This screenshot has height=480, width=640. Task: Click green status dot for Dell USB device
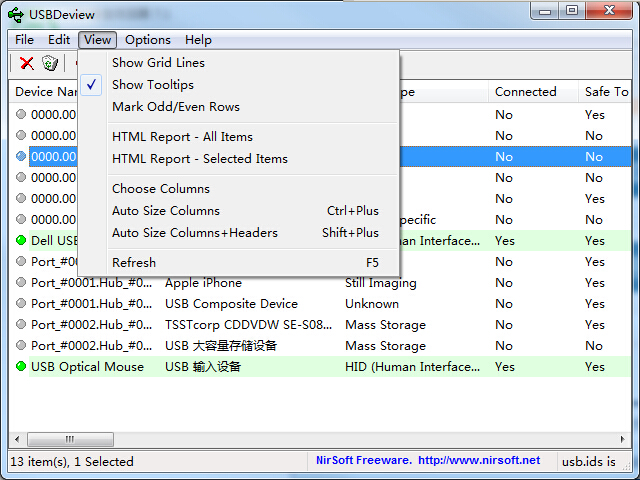click(21, 241)
